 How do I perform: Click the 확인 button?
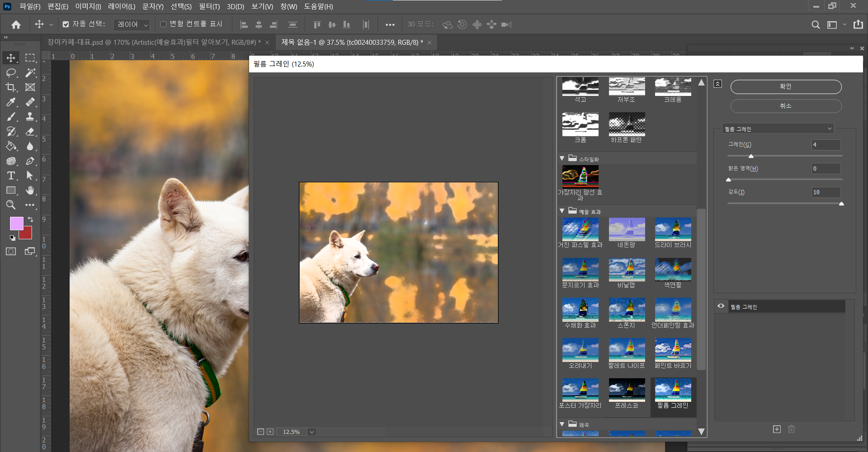click(x=786, y=86)
